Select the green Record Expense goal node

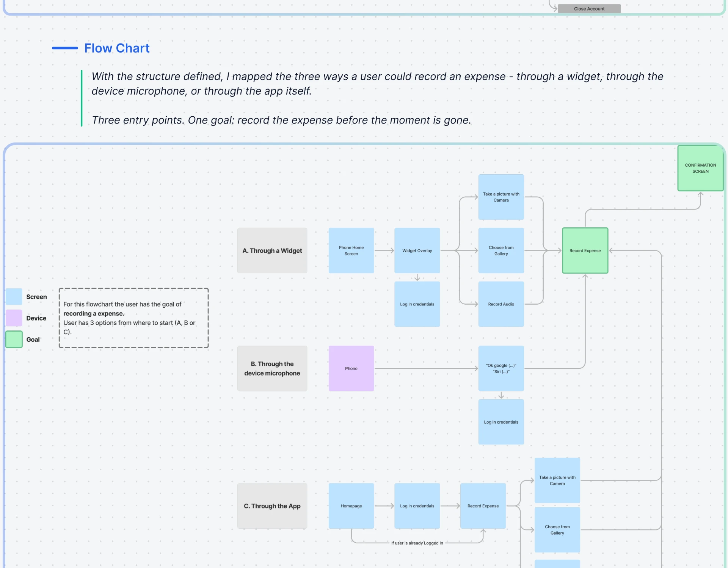[x=585, y=250]
